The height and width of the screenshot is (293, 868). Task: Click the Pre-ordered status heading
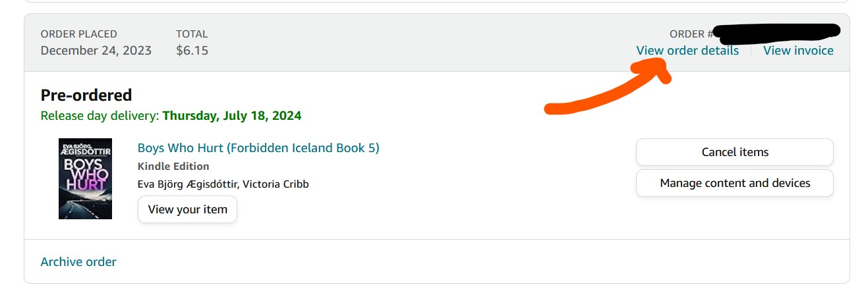pyautogui.click(x=86, y=95)
